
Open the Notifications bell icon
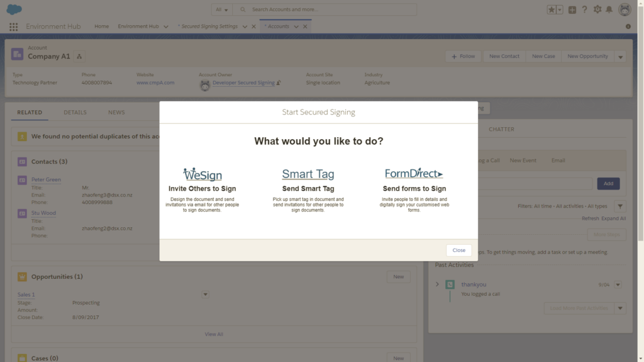(x=609, y=9)
